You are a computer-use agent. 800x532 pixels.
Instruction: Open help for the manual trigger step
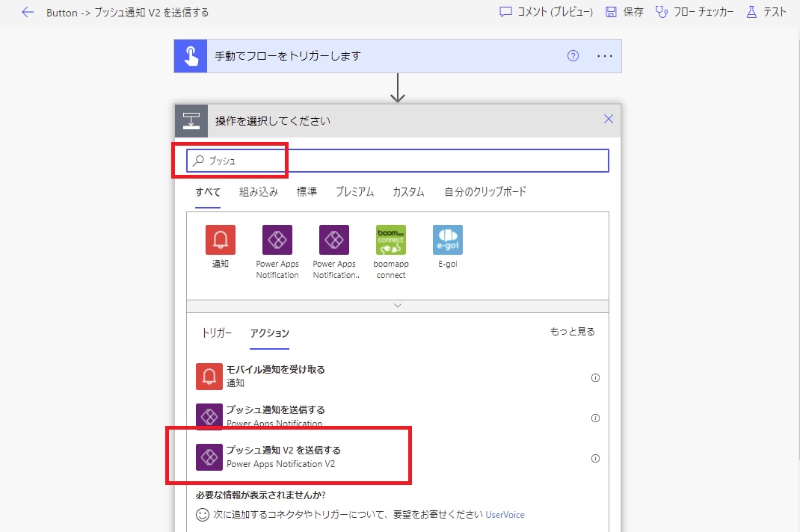(573, 56)
